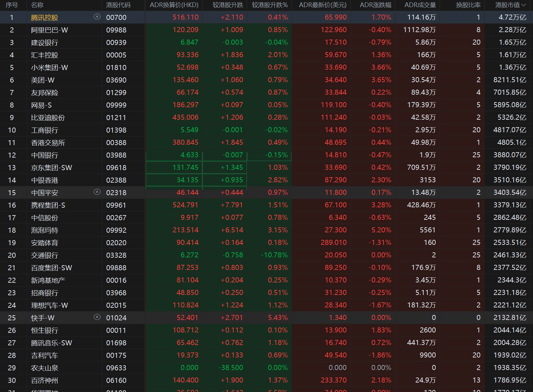The height and width of the screenshot is (392, 533).
Task: Sort table by ADR换算价(HKD) column header
Action: 174,5
